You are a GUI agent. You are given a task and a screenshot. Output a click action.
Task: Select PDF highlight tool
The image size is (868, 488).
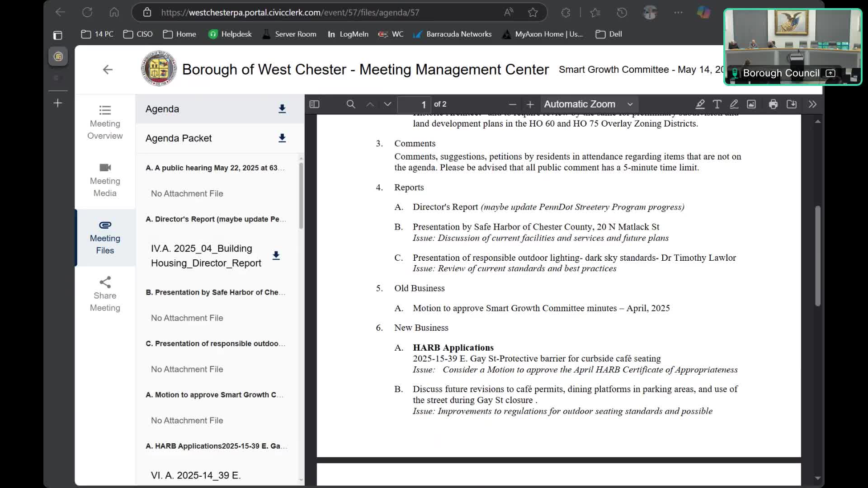700,104
